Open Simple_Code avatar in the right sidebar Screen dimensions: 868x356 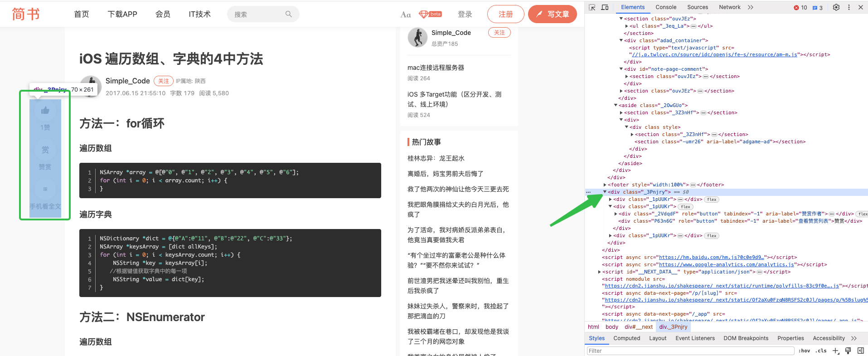pos(417,37)
